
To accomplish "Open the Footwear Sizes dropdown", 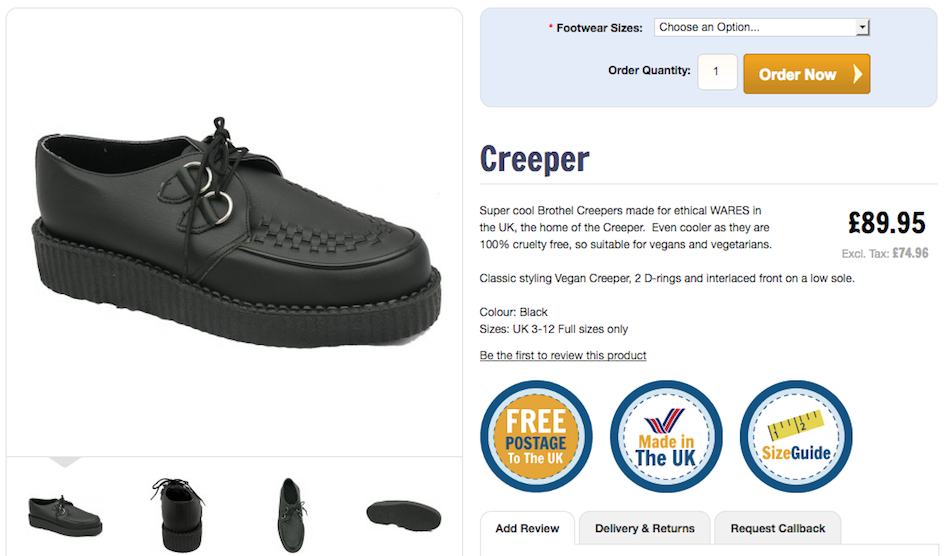I will [x=762, y=27].
